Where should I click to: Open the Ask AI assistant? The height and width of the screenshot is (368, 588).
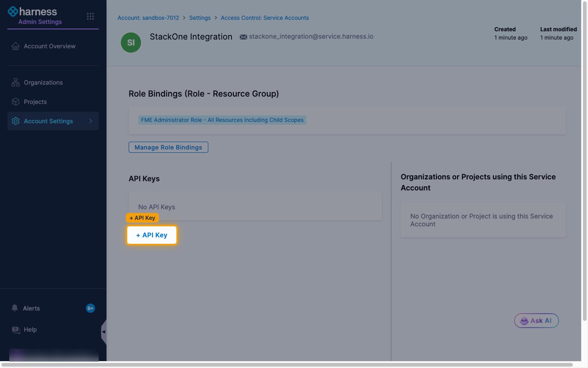point(536,321)
